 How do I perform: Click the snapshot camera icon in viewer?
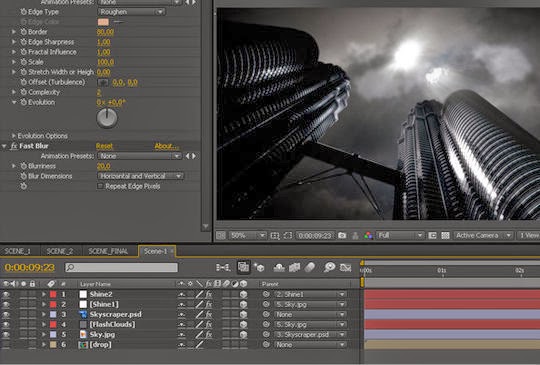coord(342,236)
